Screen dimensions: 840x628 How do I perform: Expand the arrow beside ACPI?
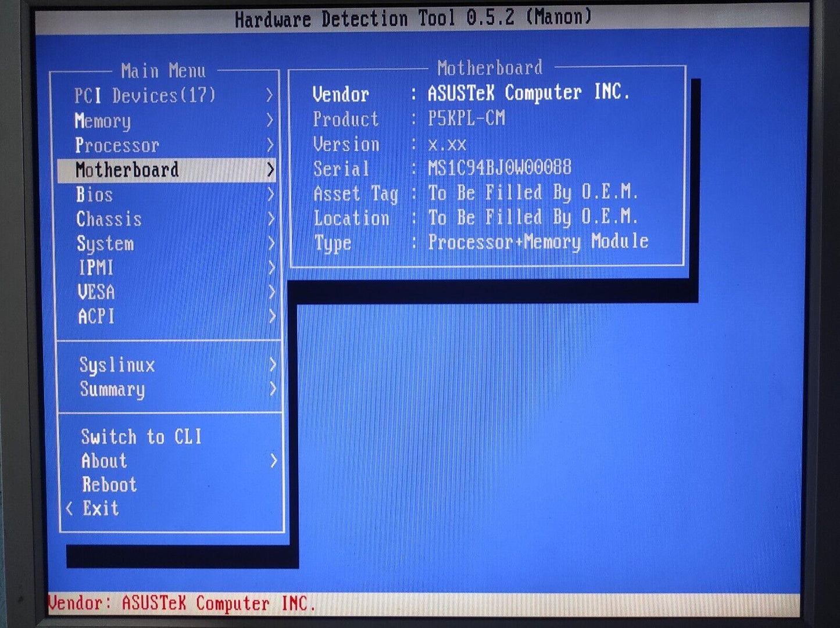coord(271,317)
